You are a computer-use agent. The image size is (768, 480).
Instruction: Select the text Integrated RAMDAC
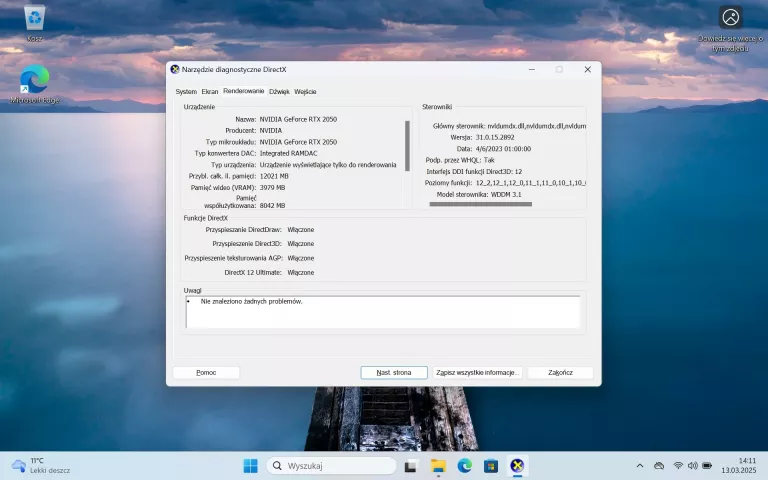tap(288, 153)
